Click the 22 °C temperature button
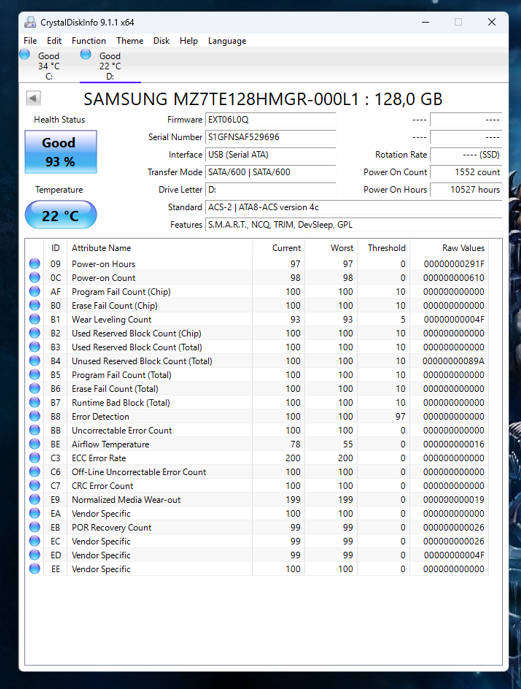This screenshot has height=689, width=521. click(x=61, y=215)
